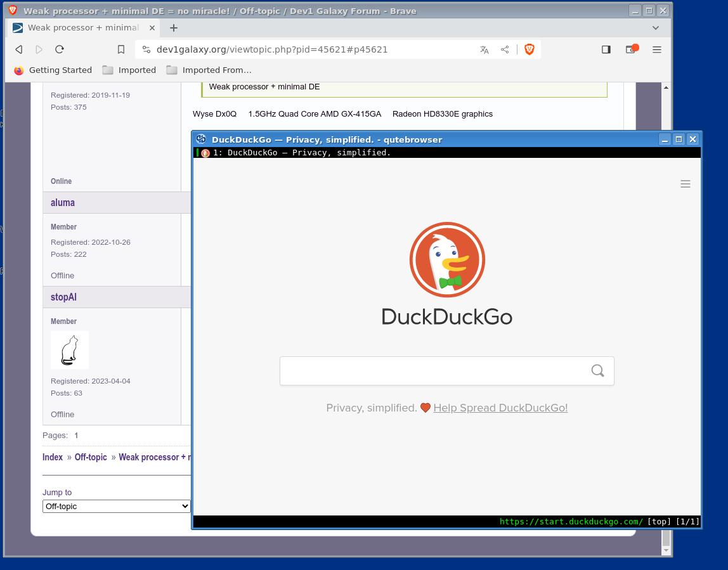Screen dimensions: 728x570
Task: Click qutebrowser status bar URL text
Action: click(x=571, y=522)
